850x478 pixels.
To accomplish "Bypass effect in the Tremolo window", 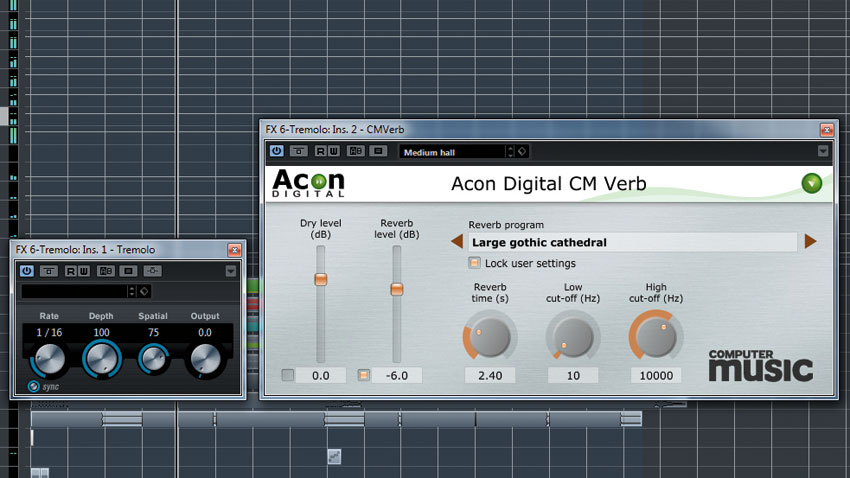I will pyautogui.click(x=49, y=270).
